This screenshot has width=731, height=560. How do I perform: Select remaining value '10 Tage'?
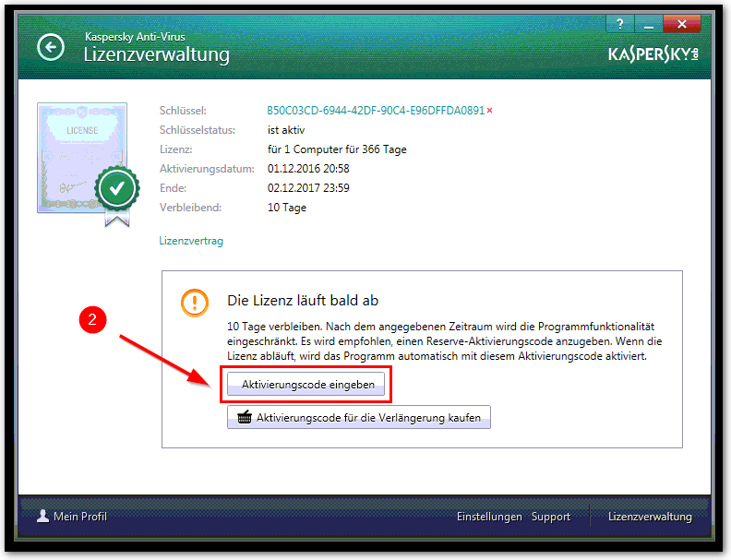click(x=287, y=208)
